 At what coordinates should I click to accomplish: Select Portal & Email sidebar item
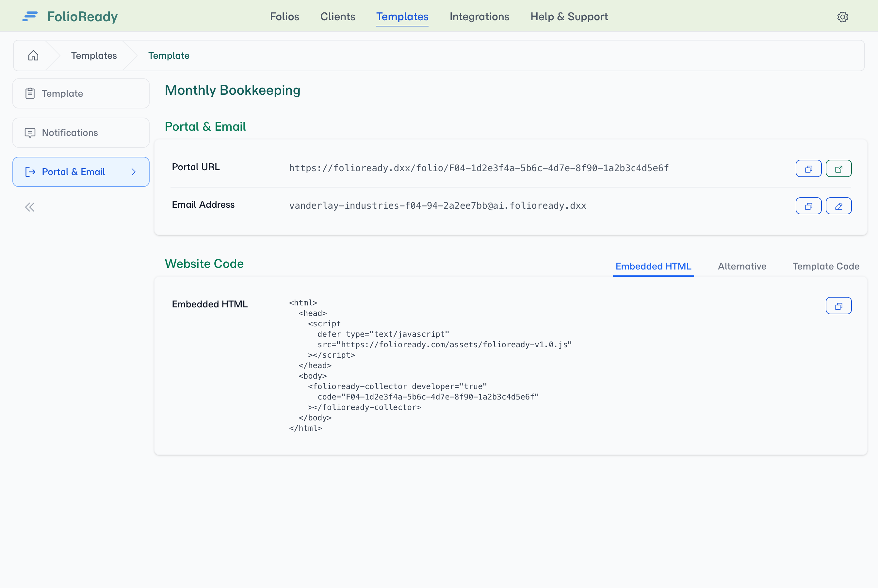pos(81,172)
